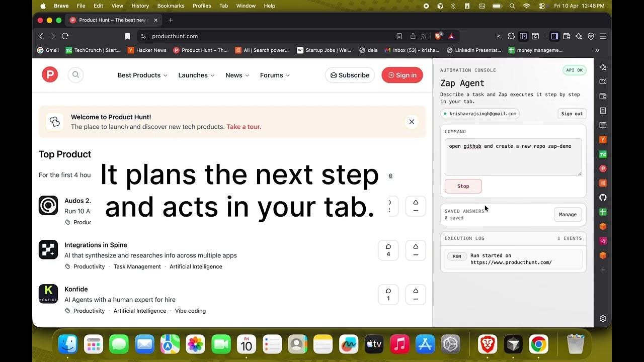Open the Extensions puzzle icon

[x=511, y=36]
